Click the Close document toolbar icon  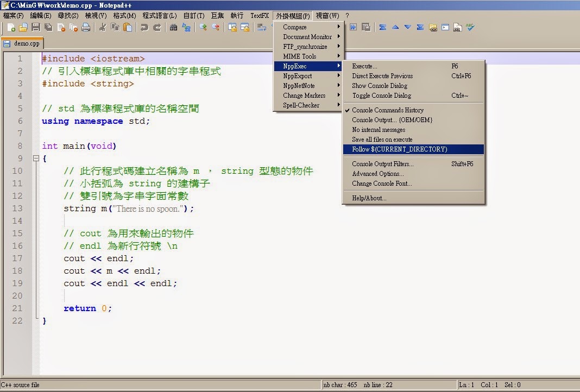pos(61,27)
